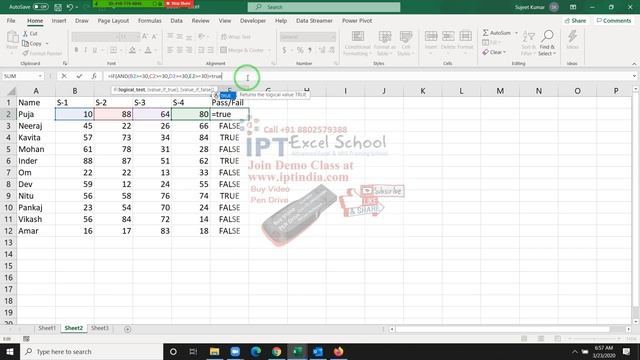640x360 pixels.
Task: Click the Decrease Font Size icon
Action: [x=154, y=37]
